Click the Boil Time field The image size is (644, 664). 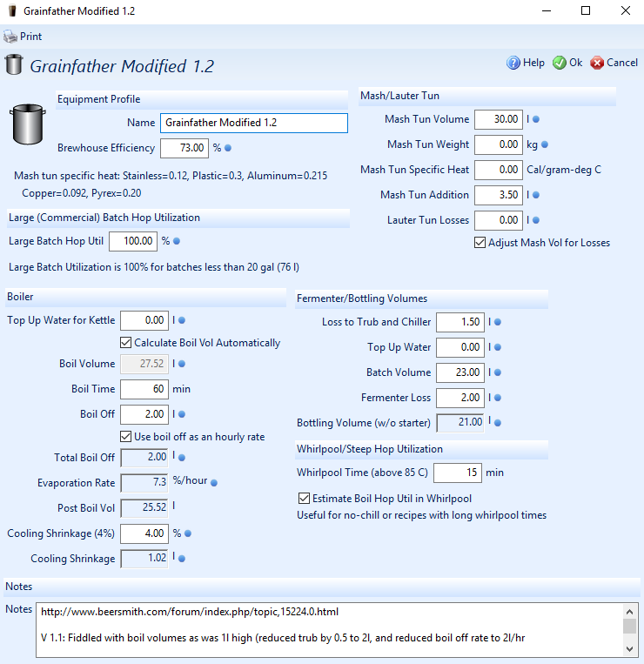[144, 389]
